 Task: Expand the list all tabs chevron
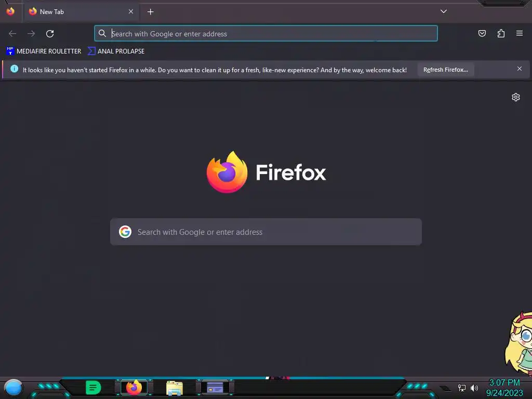point(444,11)
